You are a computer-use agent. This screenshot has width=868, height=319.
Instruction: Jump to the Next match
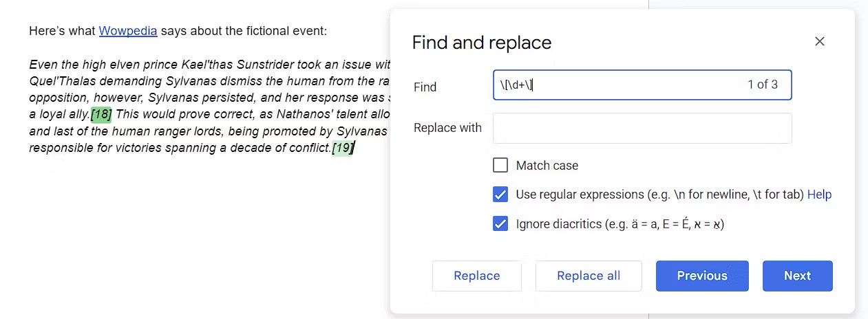coord(797,276)
